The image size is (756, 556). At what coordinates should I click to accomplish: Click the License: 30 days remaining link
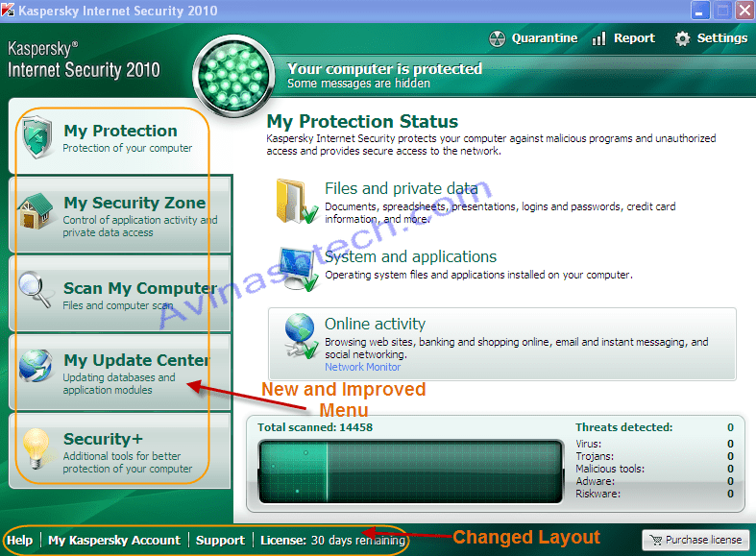click(x=332, y=540)
